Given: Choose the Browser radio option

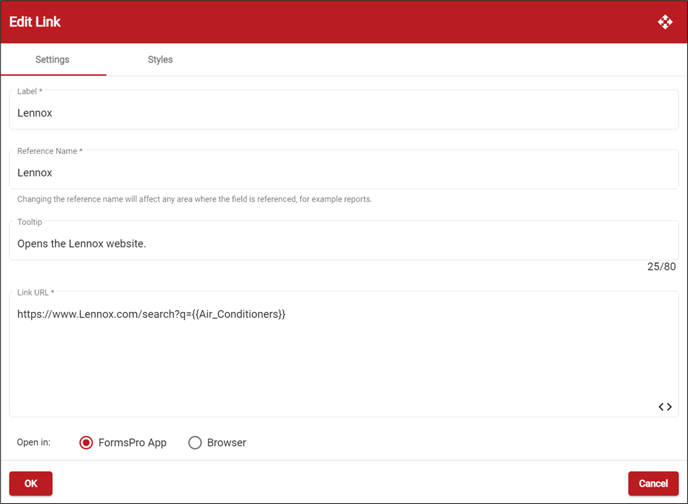Looking at the screenshot, I should 195,443.
